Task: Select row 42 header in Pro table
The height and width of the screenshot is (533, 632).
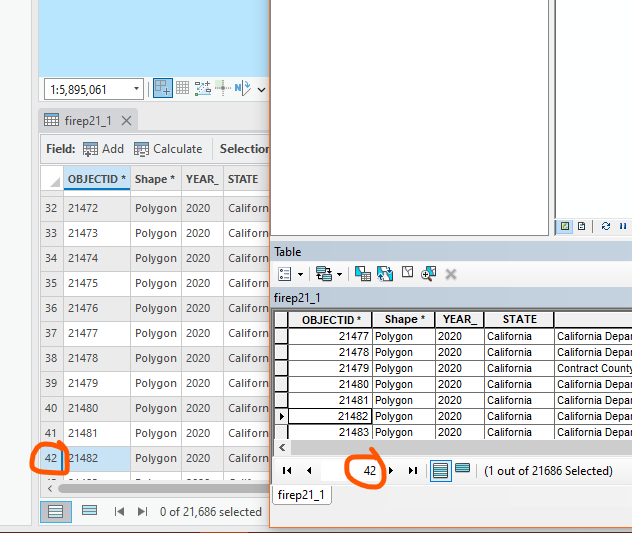Action: pyautogui.click(x=52, y=458)
